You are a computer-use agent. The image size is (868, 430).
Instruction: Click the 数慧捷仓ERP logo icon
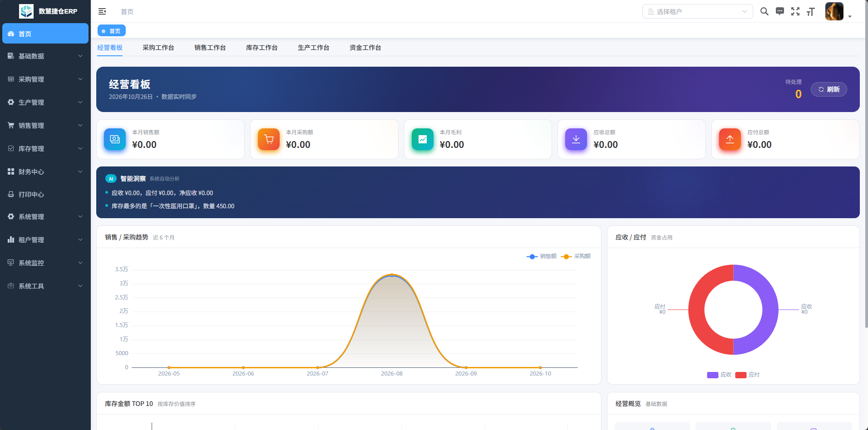[26, 11]
